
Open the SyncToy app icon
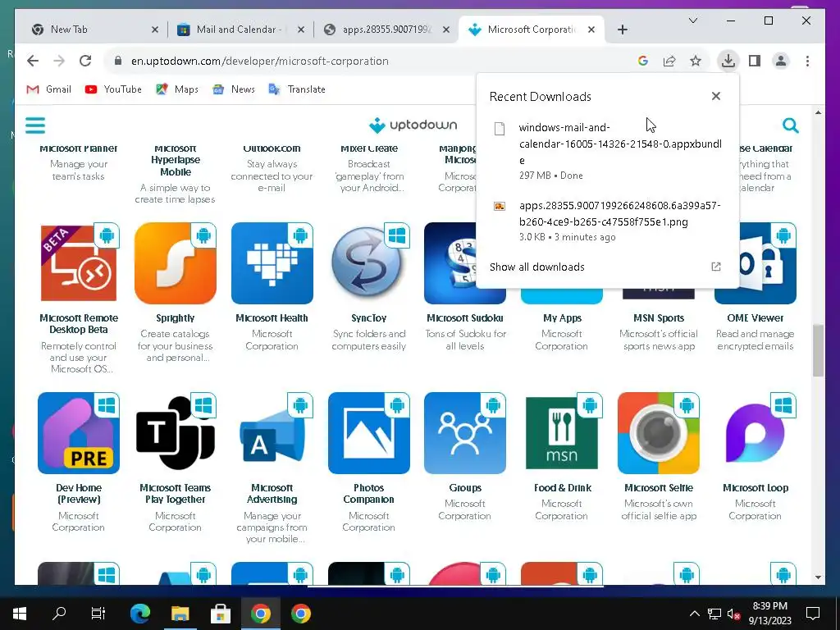pyautogui.click(x=368, y=263)
